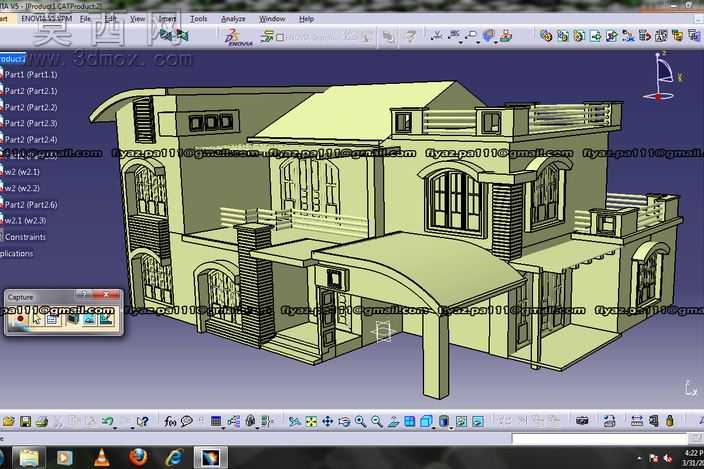
Task: Insert a new Product
Action: (563, 36)
